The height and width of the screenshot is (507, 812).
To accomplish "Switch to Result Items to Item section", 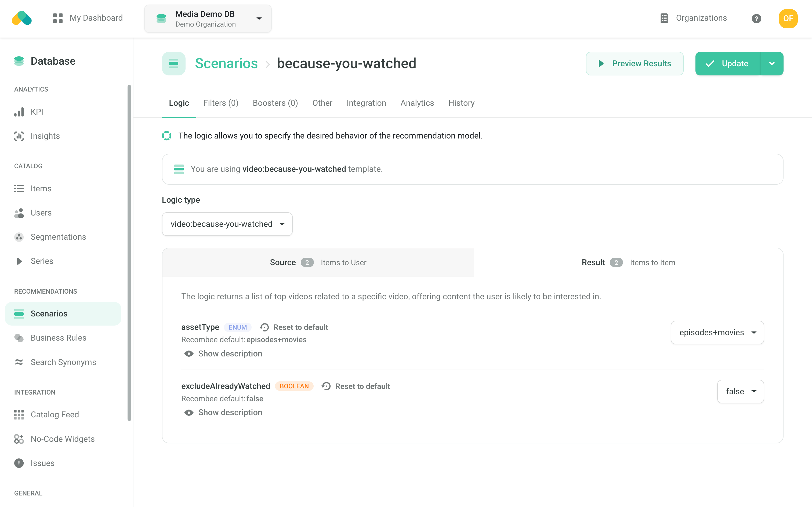I will point(628,262).
